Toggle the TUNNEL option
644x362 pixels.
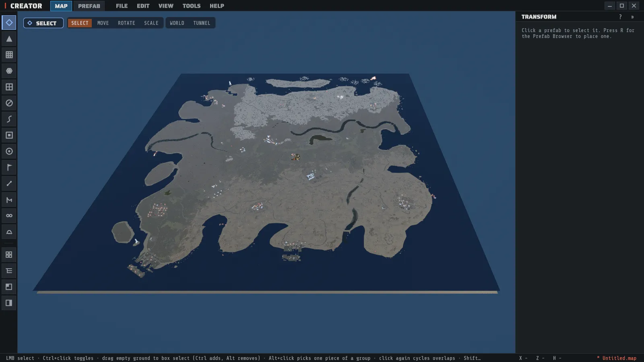click(x=202, y=23)
